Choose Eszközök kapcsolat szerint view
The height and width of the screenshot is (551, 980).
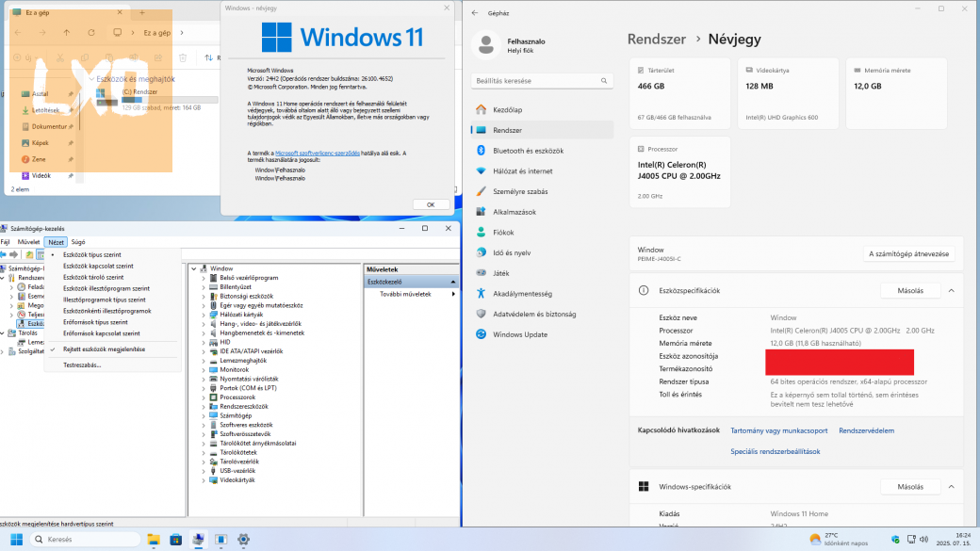click(x=98, y=266)
